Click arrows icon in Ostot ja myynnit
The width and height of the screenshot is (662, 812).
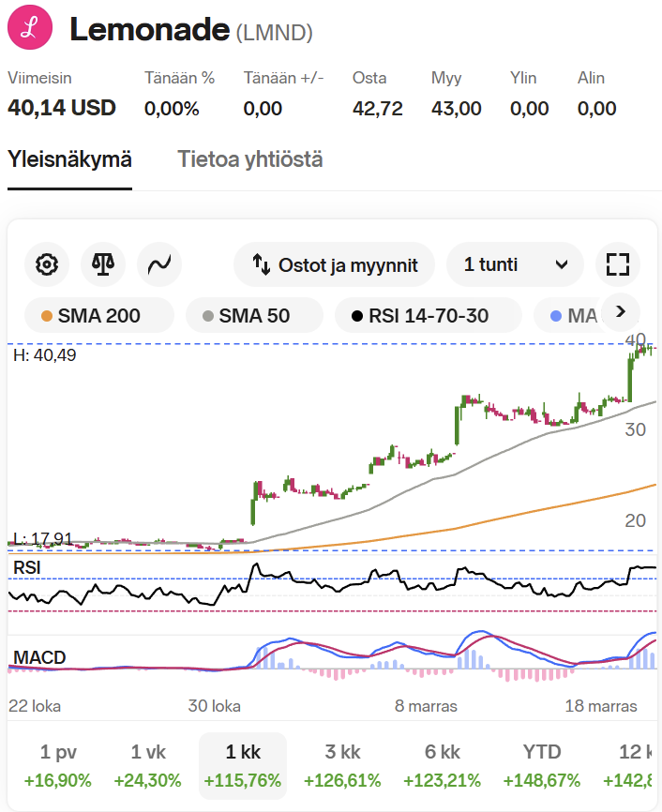tap(262, 265)
